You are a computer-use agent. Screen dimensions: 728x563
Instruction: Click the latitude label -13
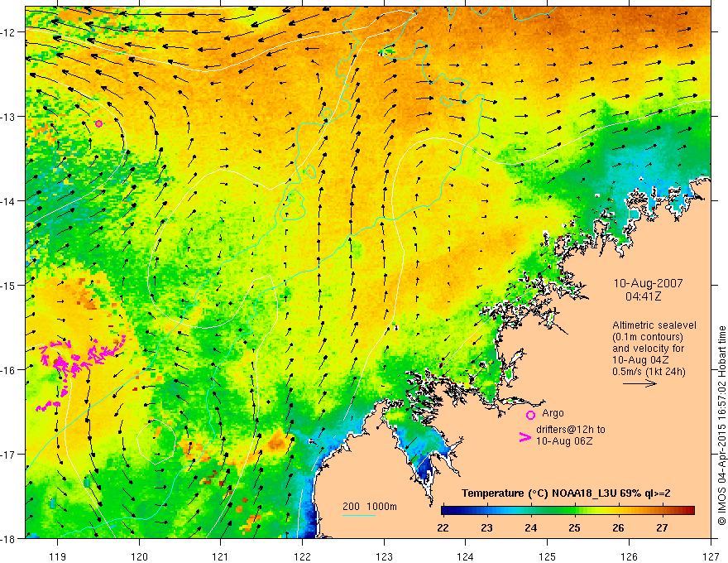7,117
